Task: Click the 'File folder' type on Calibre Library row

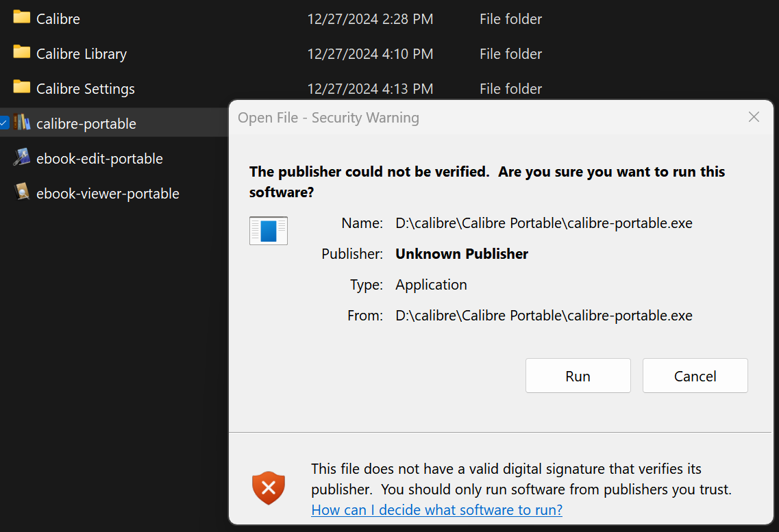Action: pos(510,53)
